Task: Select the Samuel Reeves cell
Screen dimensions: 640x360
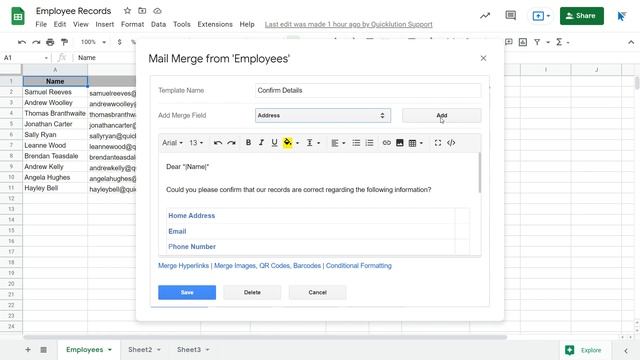Action: coord(55,92)
